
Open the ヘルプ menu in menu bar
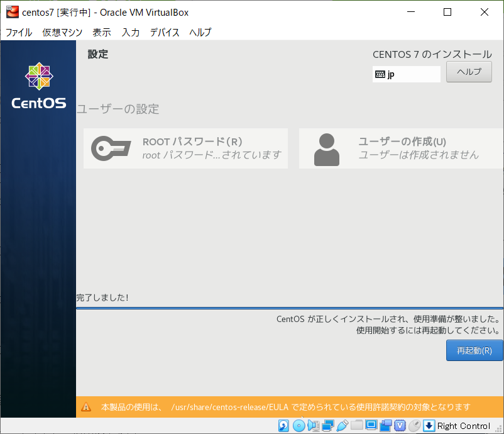coord(200,33)
